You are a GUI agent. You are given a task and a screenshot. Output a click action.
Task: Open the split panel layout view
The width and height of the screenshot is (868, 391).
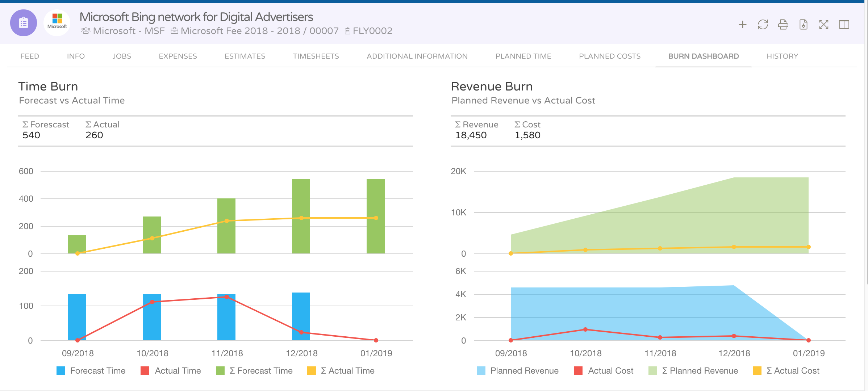point(844,24)
